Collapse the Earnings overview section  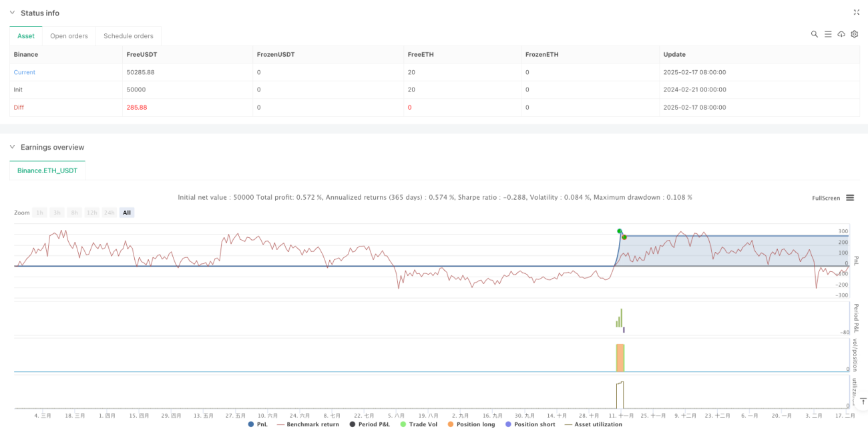[x=11, y=147]
